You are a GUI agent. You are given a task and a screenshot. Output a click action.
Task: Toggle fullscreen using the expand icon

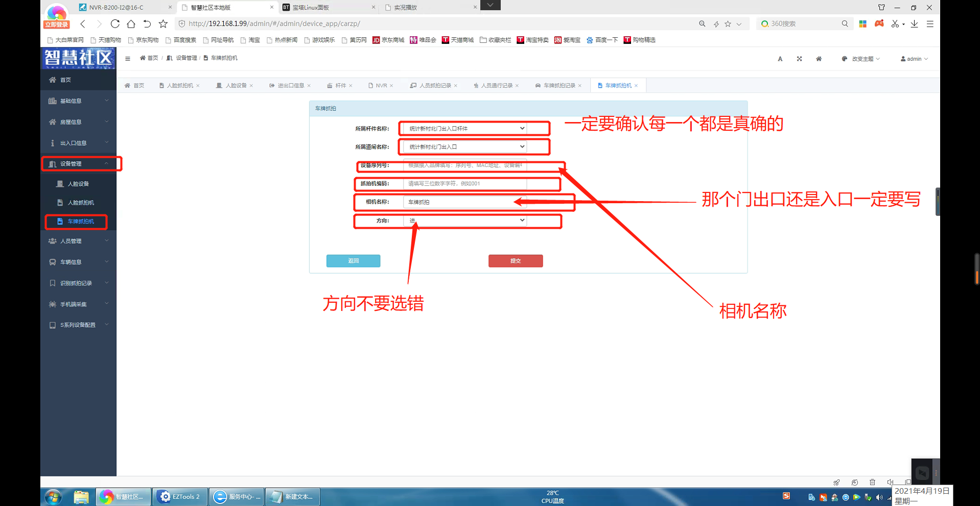[x=799, y=59]
